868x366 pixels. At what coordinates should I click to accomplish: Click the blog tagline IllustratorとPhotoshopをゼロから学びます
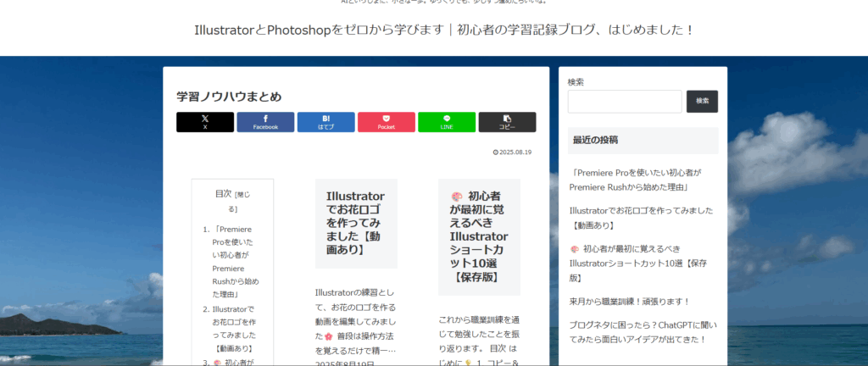(444, 30)
